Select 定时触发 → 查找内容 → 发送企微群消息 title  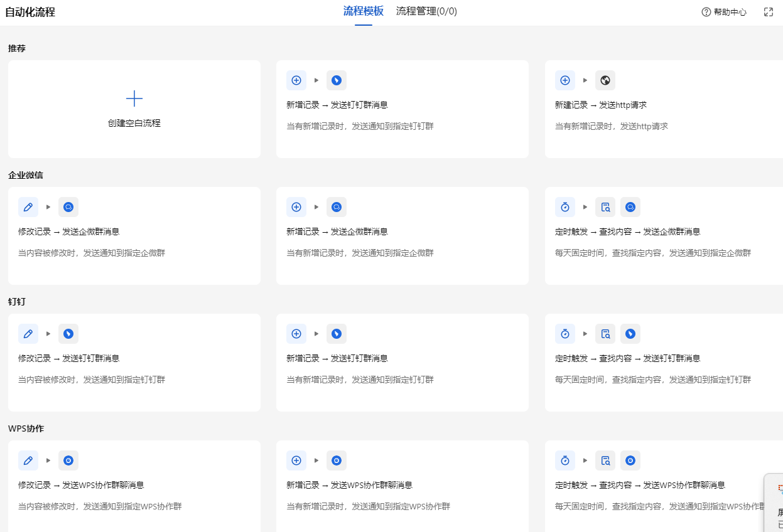628,231
